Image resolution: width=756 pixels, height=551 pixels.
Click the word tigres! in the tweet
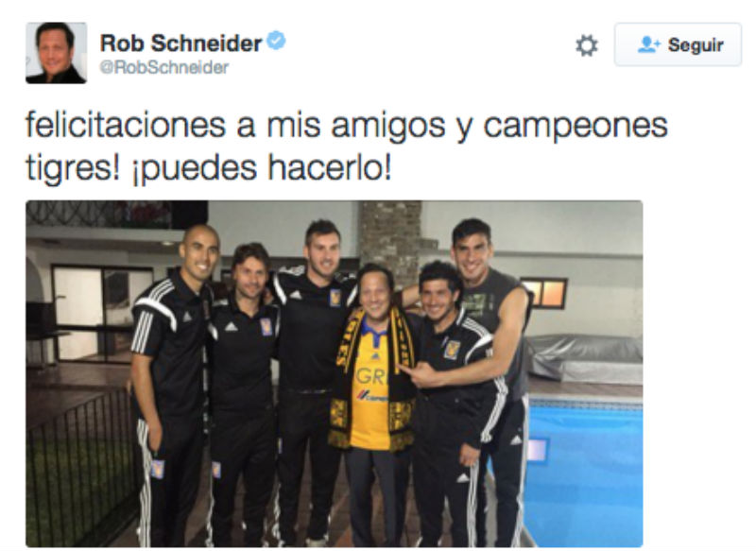(73, 170)
